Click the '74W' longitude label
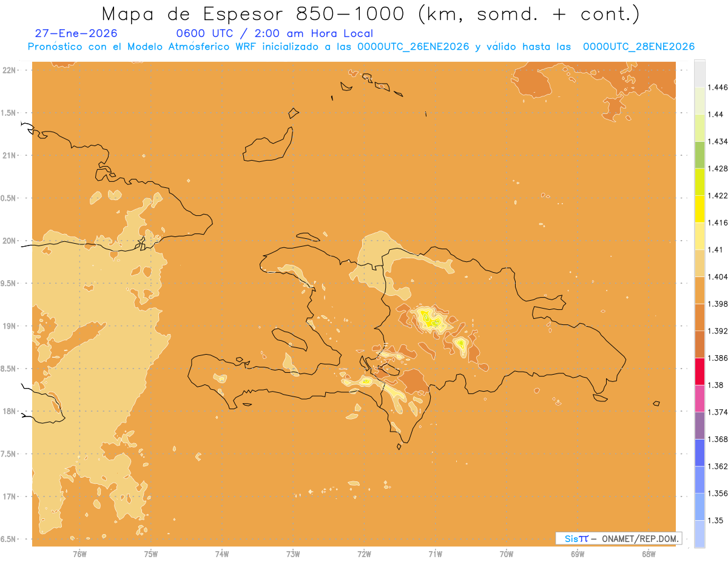The image size is (728, 562). [222, 554]
